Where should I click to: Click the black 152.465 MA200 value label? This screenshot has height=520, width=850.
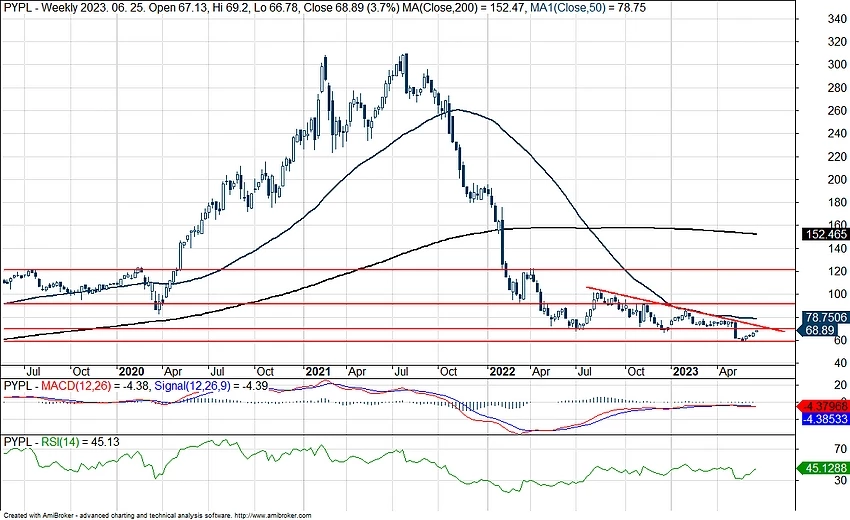coord(825,234)
